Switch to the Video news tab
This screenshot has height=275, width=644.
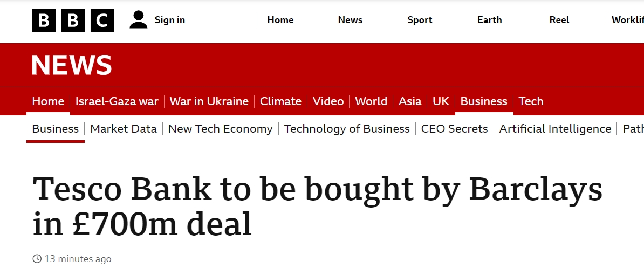[x=328, y=101]
